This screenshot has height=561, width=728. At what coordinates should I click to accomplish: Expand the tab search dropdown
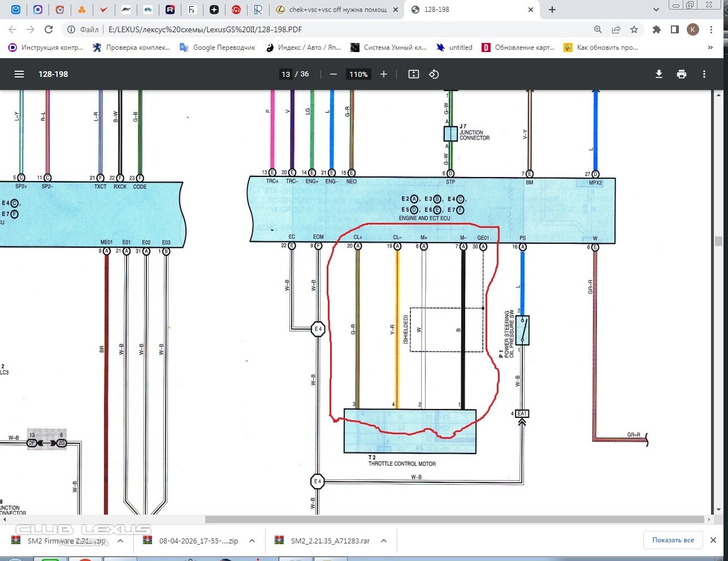[x=656, y=10]
